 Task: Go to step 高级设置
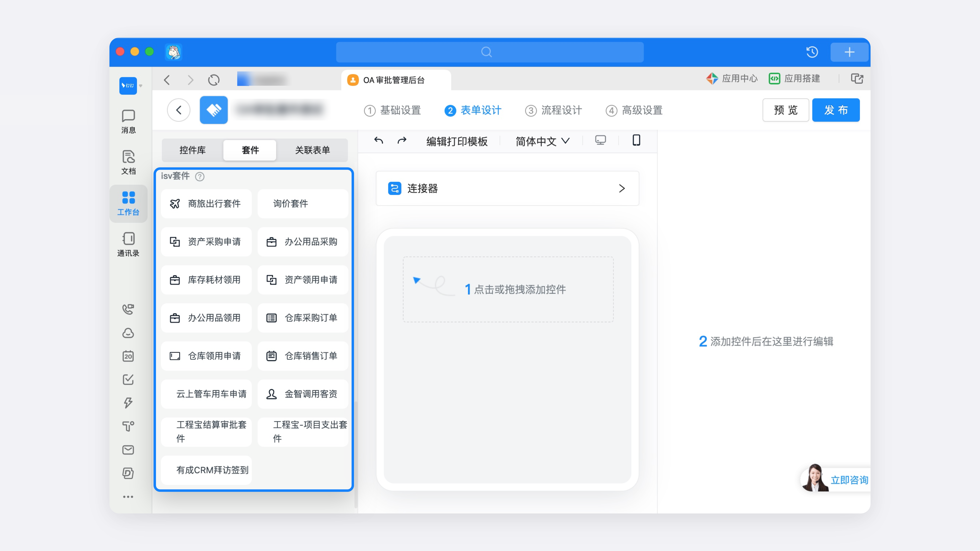point(634,110)
